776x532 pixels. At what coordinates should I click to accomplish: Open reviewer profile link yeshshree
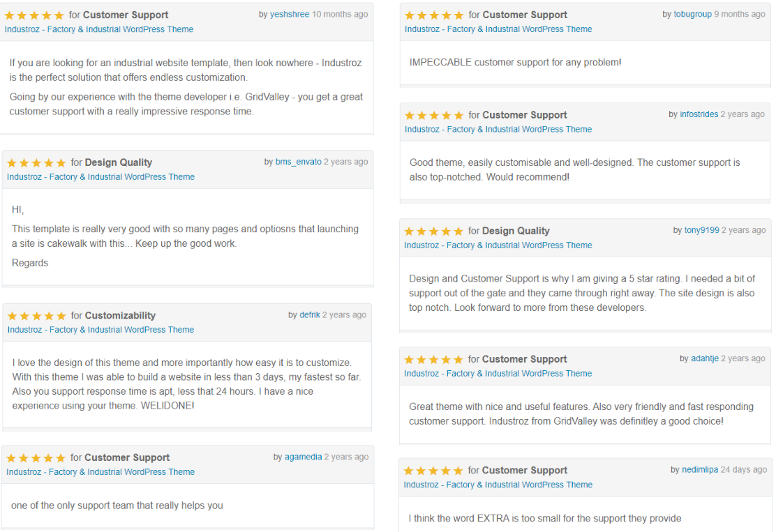pos(289,15)
